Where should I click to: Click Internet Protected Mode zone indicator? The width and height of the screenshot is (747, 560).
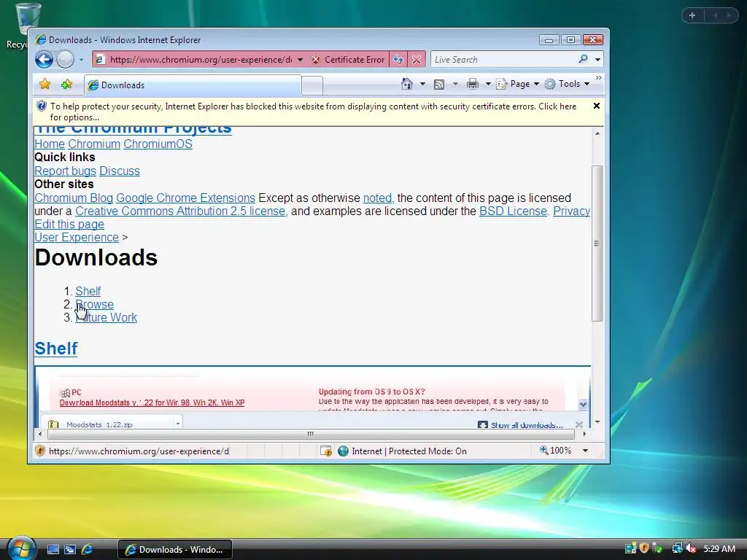(x=402, y=451)
